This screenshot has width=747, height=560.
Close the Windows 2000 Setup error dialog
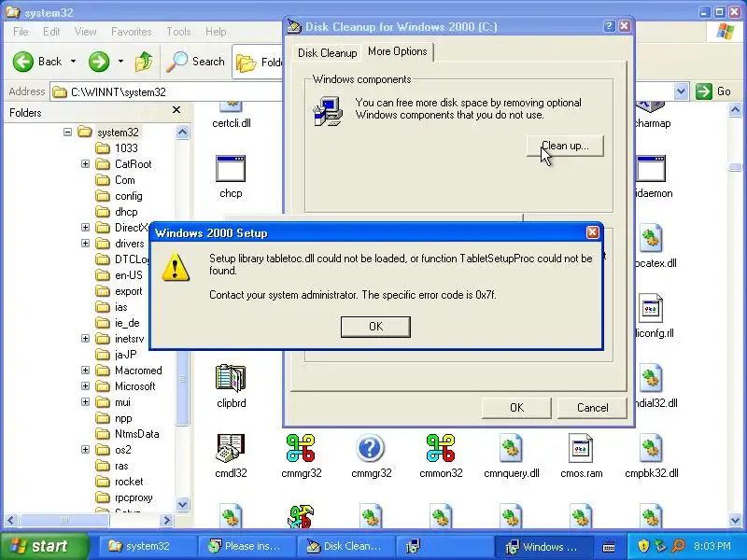pos(592,232)
